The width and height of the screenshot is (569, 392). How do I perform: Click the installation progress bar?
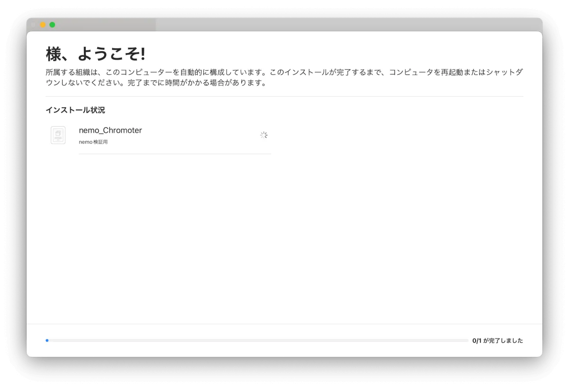click(257, 340)
